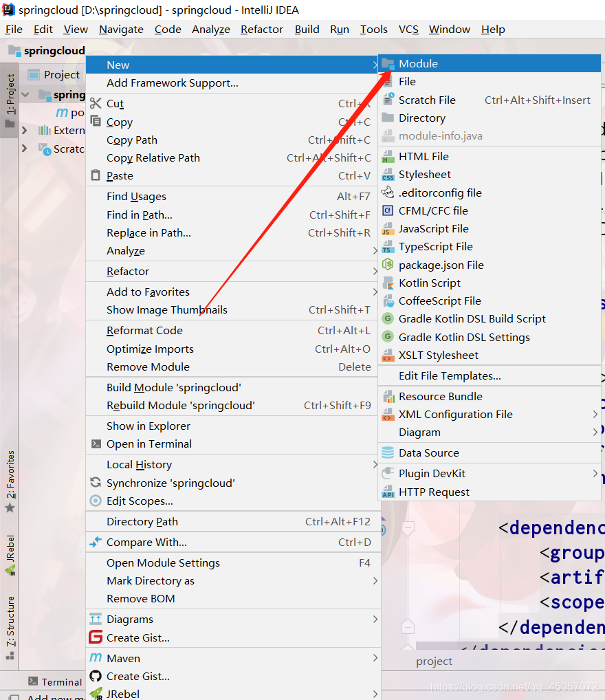Click the TypeScript File icon
Screen dimensions: 605x700
388,247
